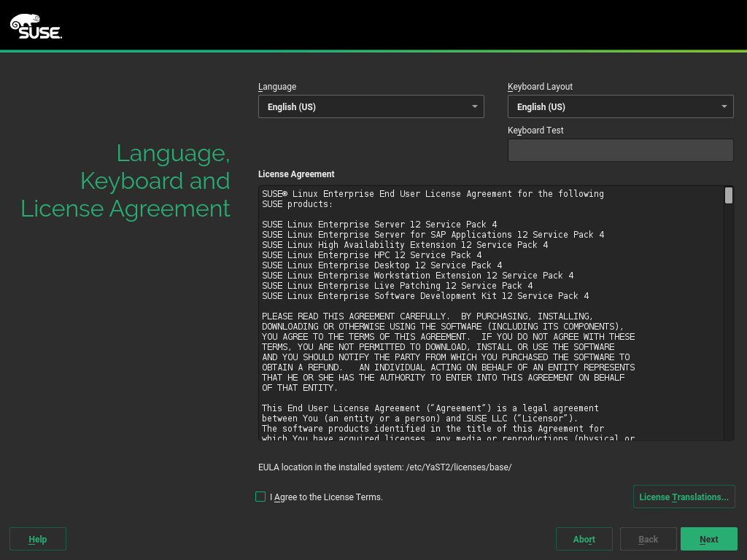This screenshot has width=747, height=560.
Task: Click the 'I Agree to the License Terms' label text
Action: click(326, 497)
